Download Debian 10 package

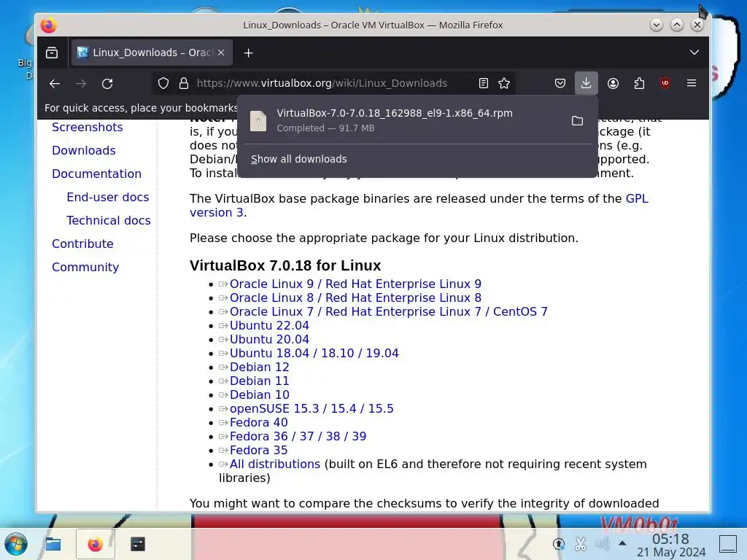(259, 394)
